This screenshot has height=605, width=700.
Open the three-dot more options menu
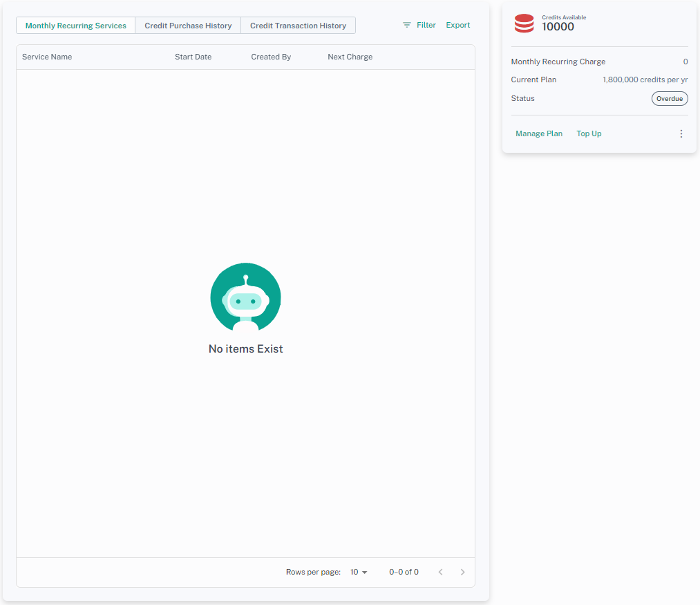pos(681,133)
